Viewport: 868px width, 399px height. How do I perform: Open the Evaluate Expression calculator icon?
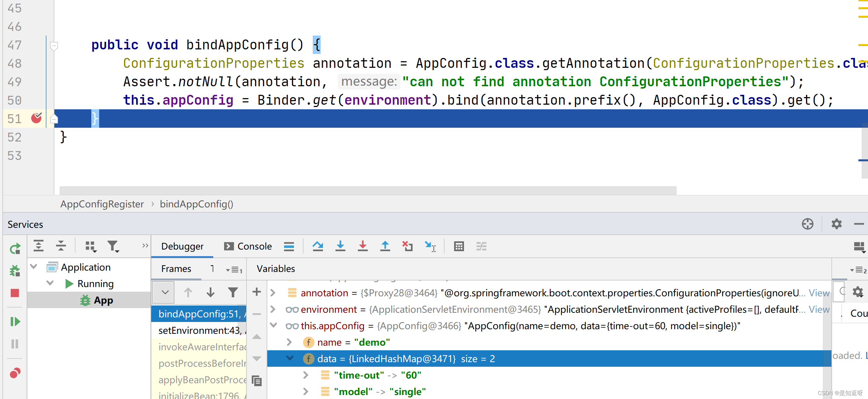[x=459, y=246]
